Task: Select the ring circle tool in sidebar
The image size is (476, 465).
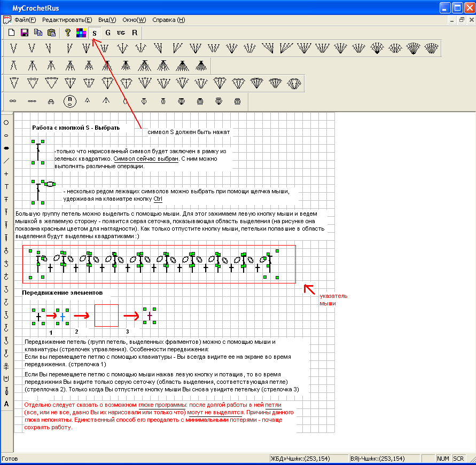Action: click(x=6, y=123)
